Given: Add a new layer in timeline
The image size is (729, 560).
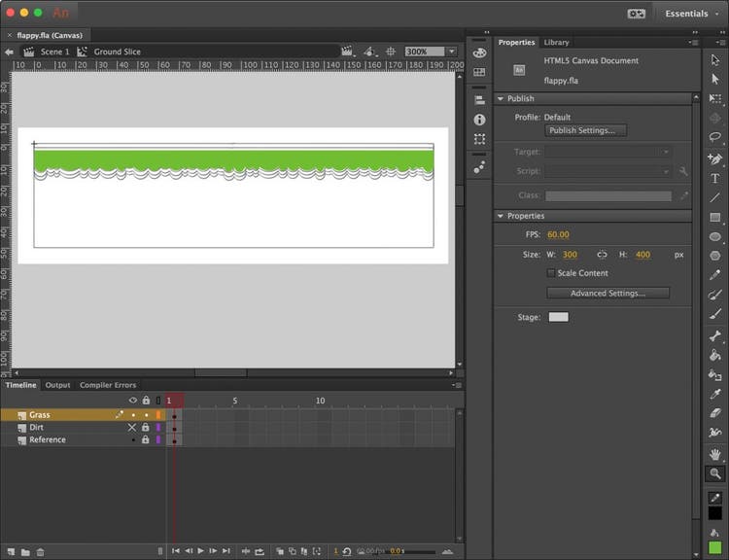Looking at the screenshot, I should tap(10, 552).
